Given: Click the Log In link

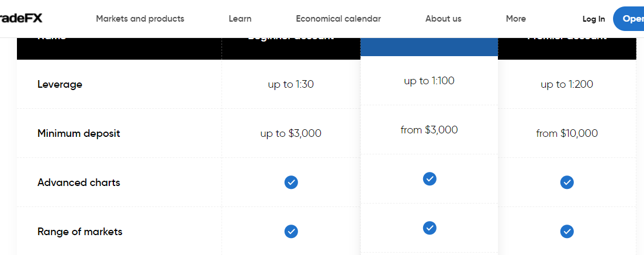Looking at the screenshot, I should pos(594,19).
